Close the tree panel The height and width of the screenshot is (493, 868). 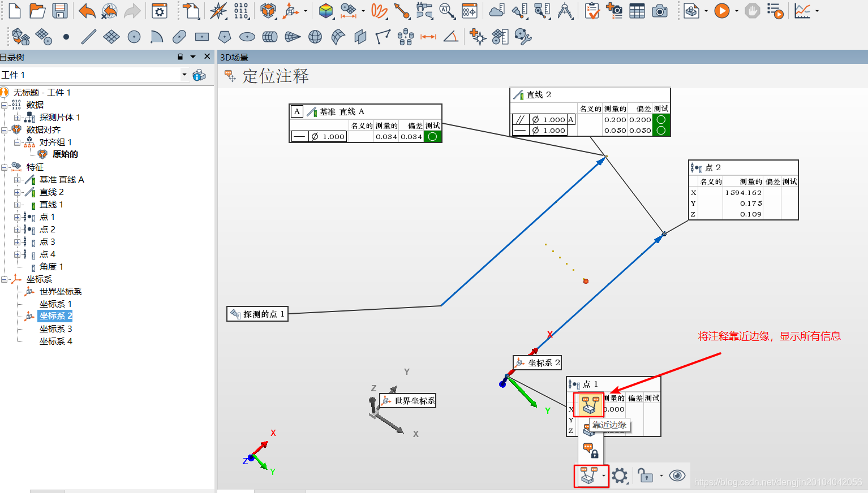pos(207,57)
